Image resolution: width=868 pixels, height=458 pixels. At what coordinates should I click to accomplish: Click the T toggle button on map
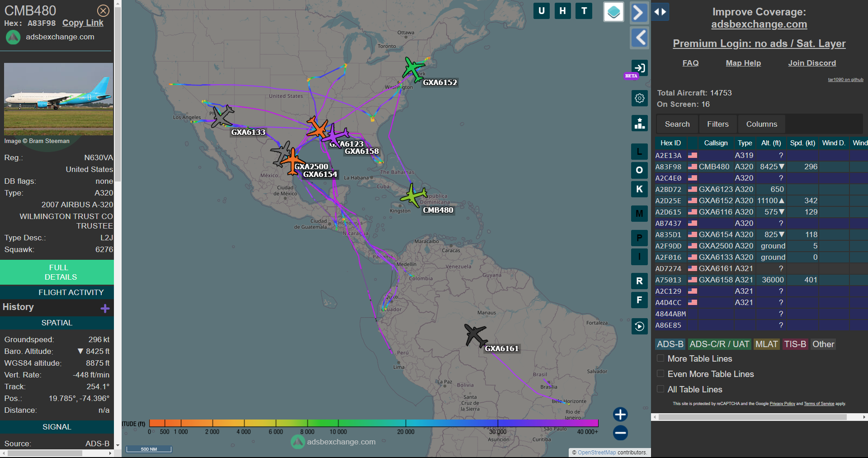pyautogui.click(x=584, y=11)
